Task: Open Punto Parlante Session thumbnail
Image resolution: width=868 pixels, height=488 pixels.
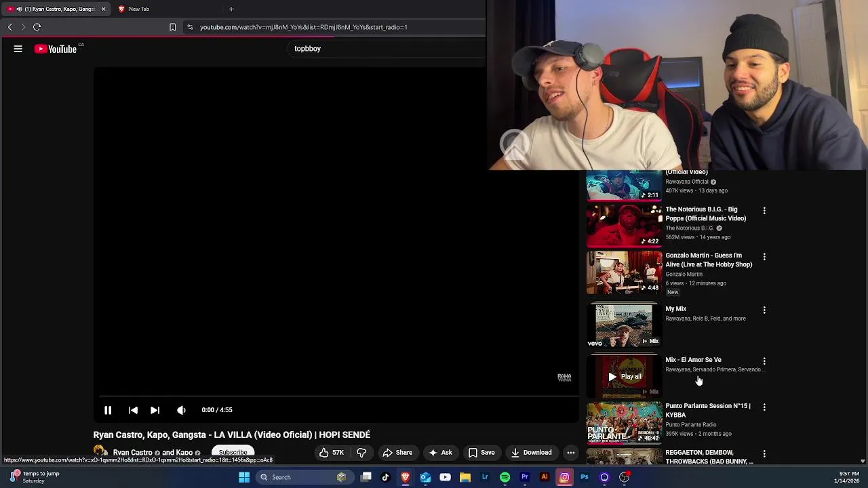Action: pyautogui.click(x=624, y=423)
